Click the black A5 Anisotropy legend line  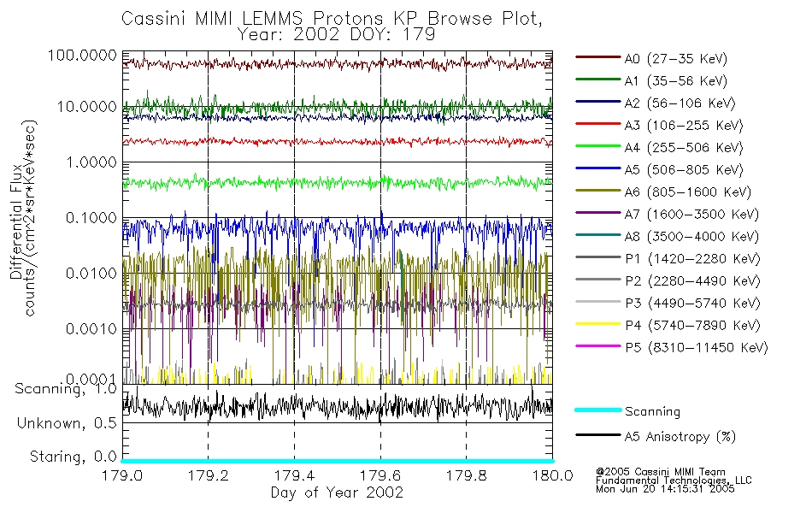[598, 434]
